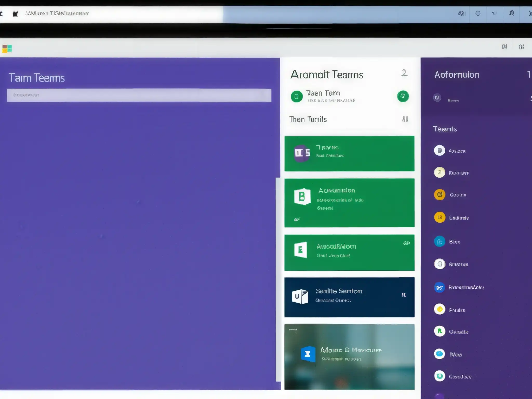Open the 'Semlite Semton' dark blue card
532x399 pixels.
coord(349,297)
